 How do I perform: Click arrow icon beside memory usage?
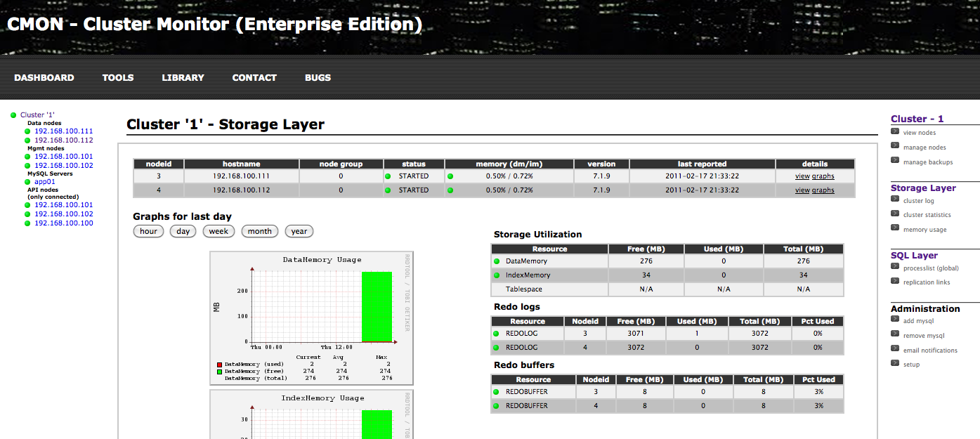coord(895,228)
